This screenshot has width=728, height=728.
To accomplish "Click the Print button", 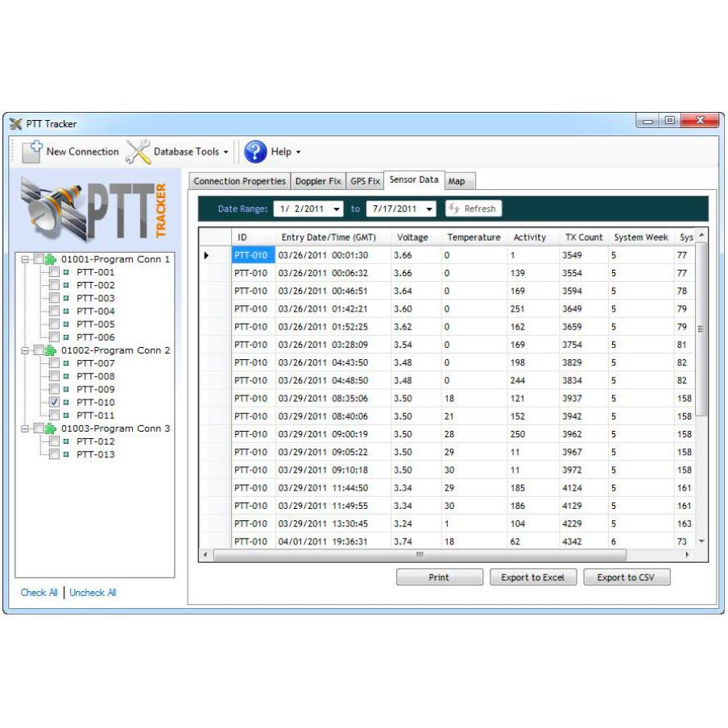I will click(x=439, y=577).
